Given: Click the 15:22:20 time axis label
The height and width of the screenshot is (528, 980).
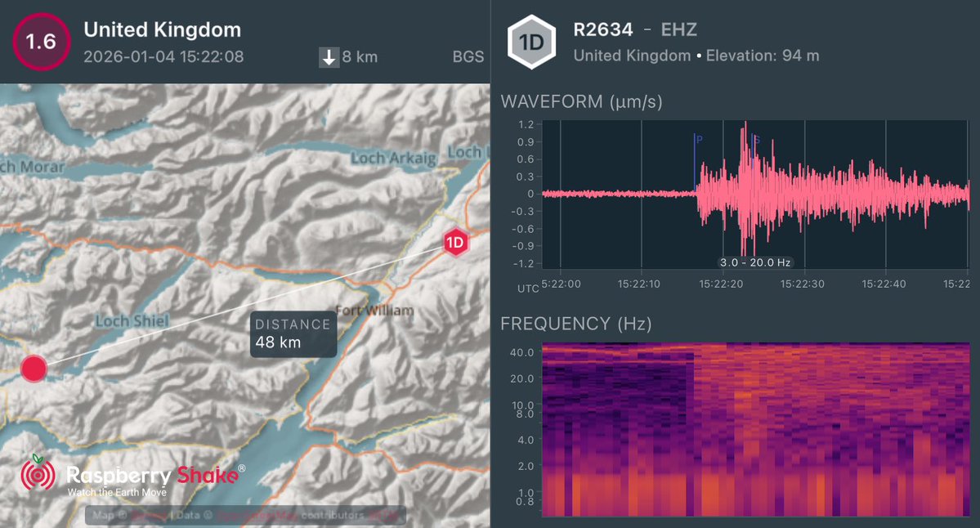Looking at the screenshot, I should [x=721, y=284].
